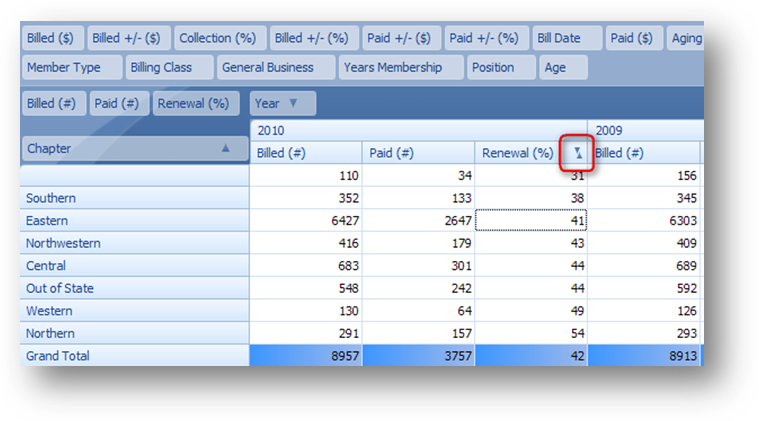Click the Collection (%) field button
Screen dimensions: 759x421
218,38
